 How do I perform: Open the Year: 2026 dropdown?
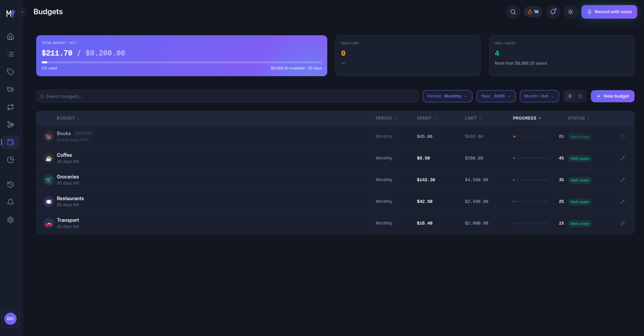pos(496,96)
